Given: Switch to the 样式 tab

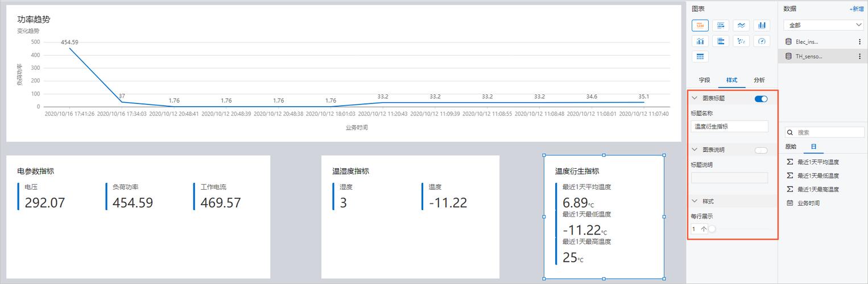Looking at the screenshot, I should pos(731,80).
